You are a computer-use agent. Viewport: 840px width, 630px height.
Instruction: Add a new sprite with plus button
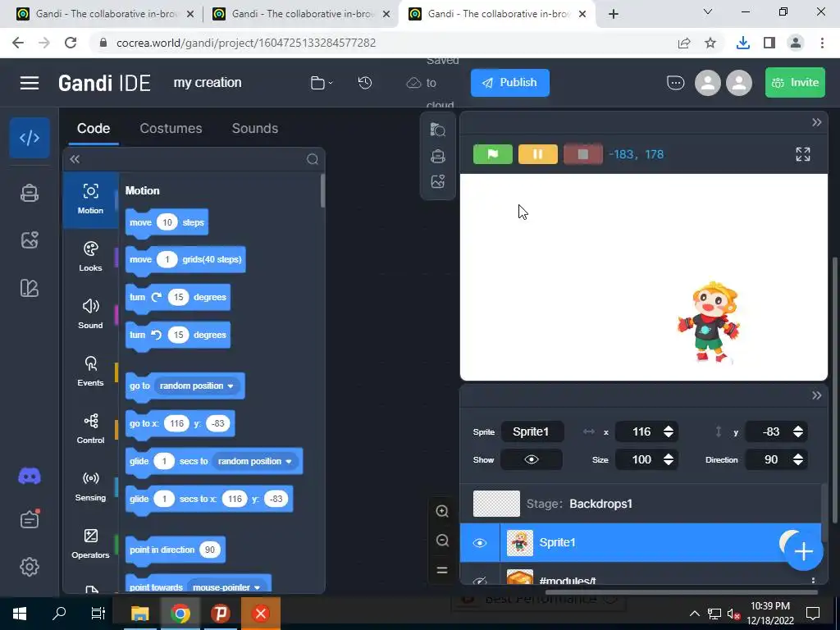pos(804,551)
